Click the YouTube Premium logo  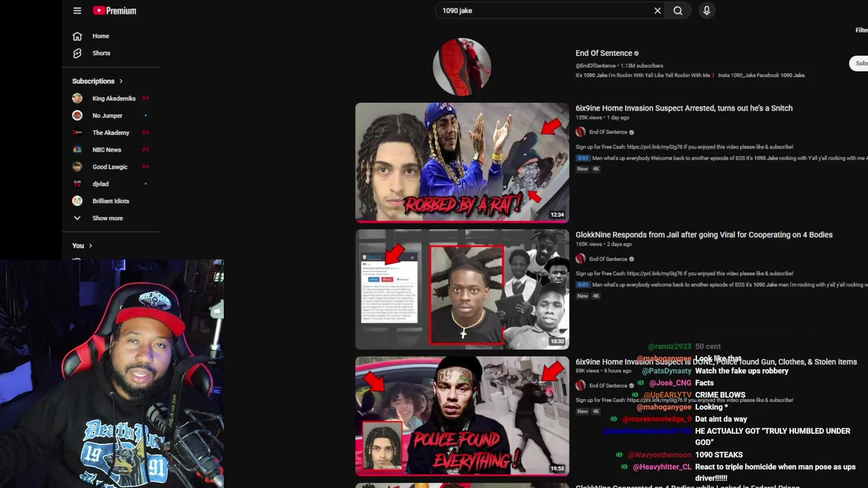(115, 11)
